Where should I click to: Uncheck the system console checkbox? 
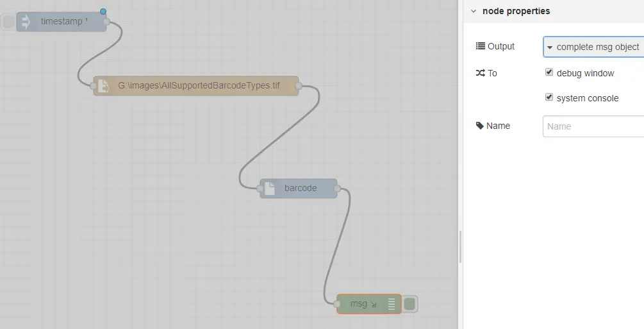pos(549,97)
